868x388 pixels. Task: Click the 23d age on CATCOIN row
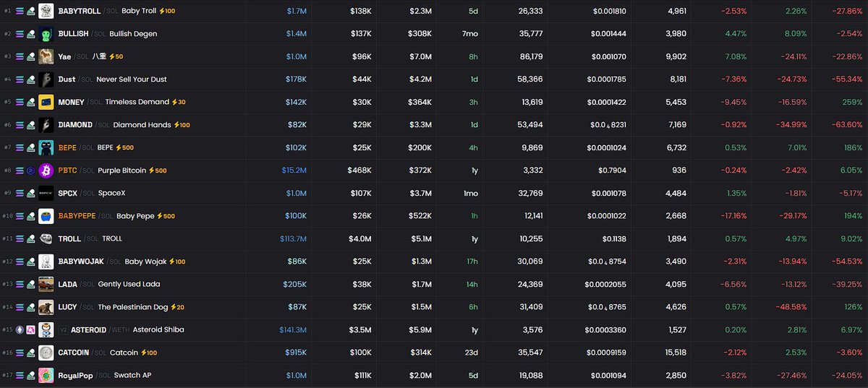click(x=470, y=353)
